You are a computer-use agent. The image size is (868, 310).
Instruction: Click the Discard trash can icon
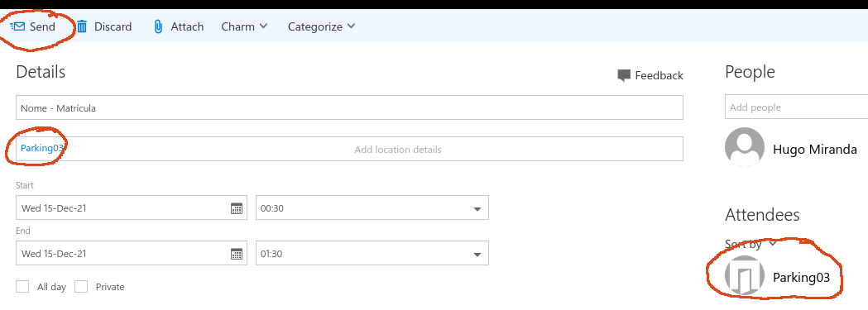click(x=82, y=26)
